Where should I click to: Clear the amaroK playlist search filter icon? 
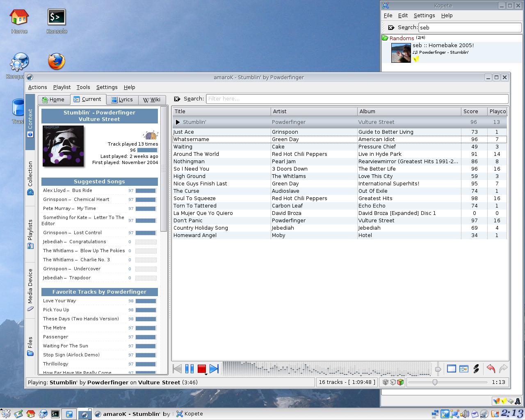click(177, 99)
